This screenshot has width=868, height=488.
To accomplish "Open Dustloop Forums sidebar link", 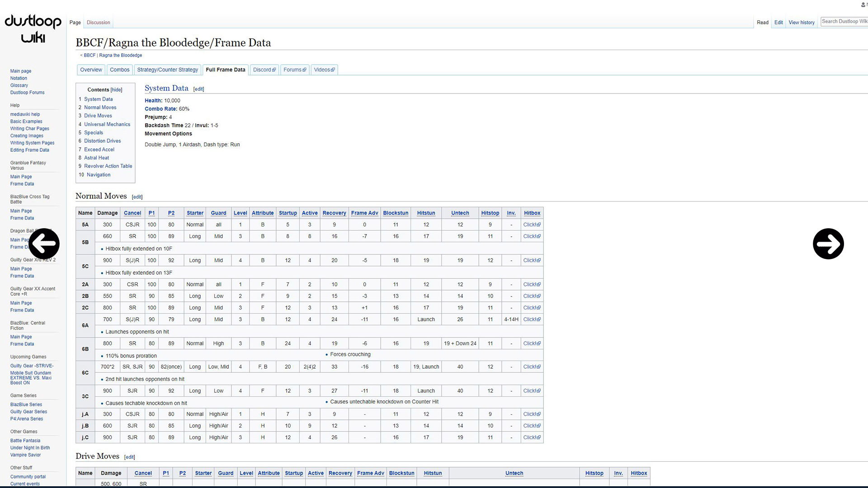I will [x=28, y=93].
